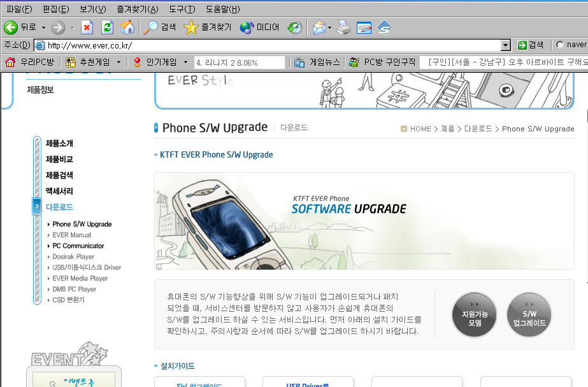
Task: Open the 파일(F) menu
Action: tap(20, 9)
